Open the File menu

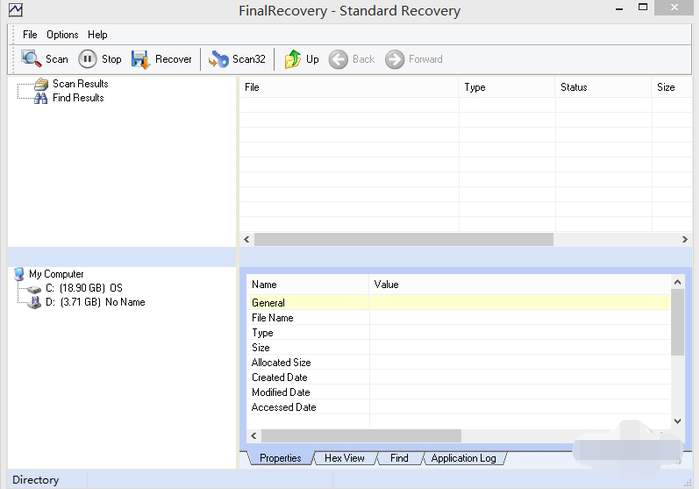click(x=30, y=35)
